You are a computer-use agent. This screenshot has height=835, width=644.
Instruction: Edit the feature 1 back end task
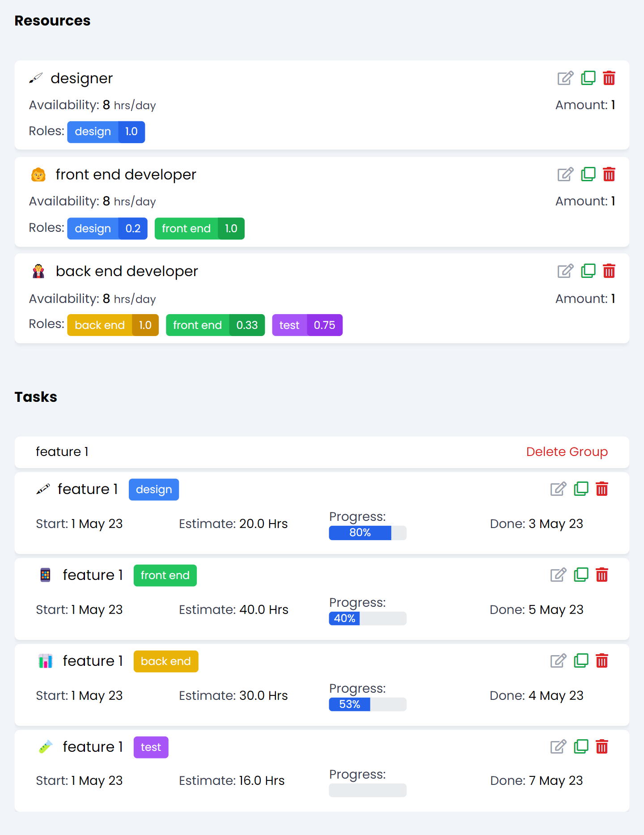pyautogui.click(x=558, y=660)
